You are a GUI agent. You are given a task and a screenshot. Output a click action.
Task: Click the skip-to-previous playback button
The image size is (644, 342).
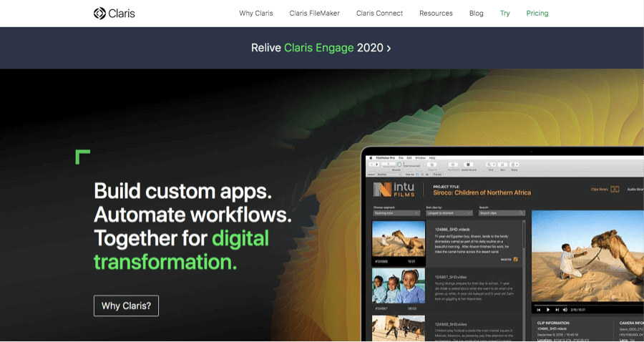[x=539, y=310]
